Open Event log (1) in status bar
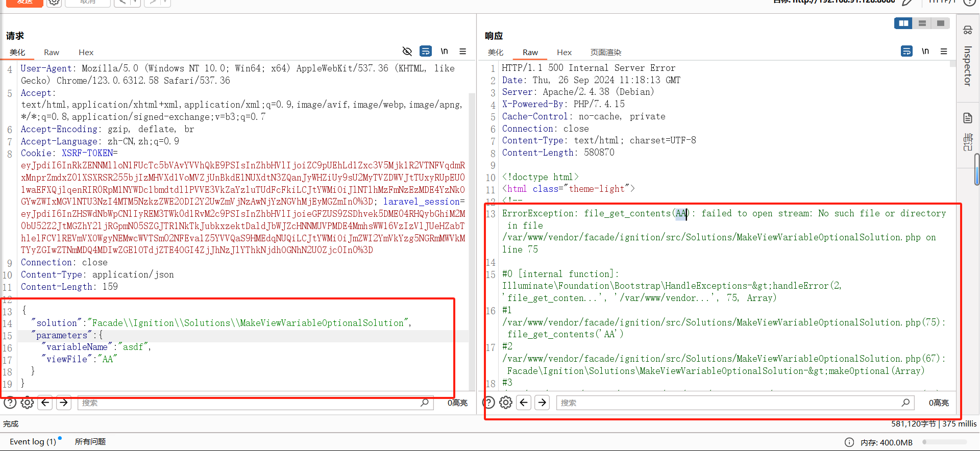 pos(33,442)
